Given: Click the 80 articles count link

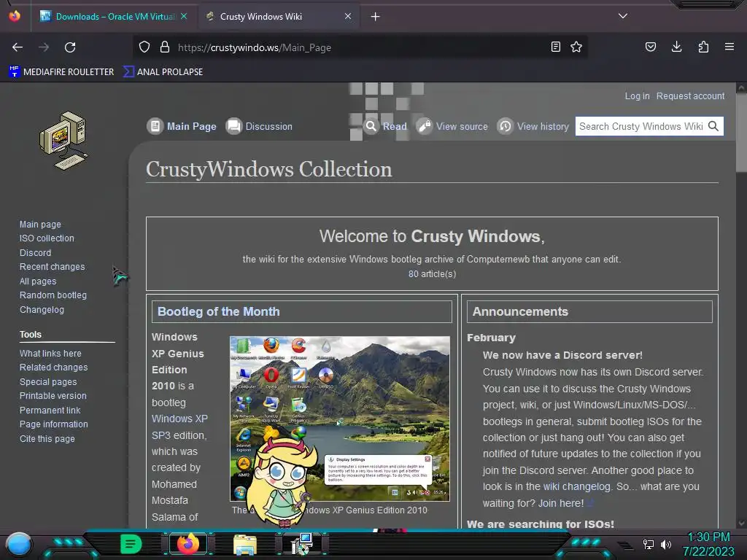Looking at the screenshot, I should (413, 274).
